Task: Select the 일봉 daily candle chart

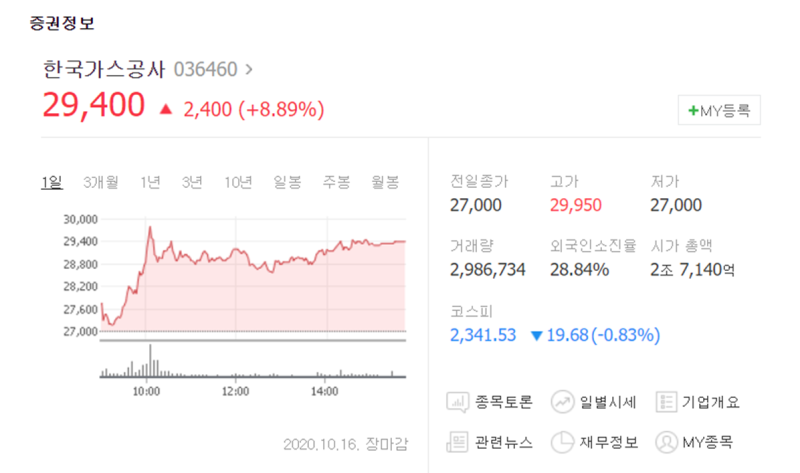Action: pyautogui.click(x=287, y=182)
